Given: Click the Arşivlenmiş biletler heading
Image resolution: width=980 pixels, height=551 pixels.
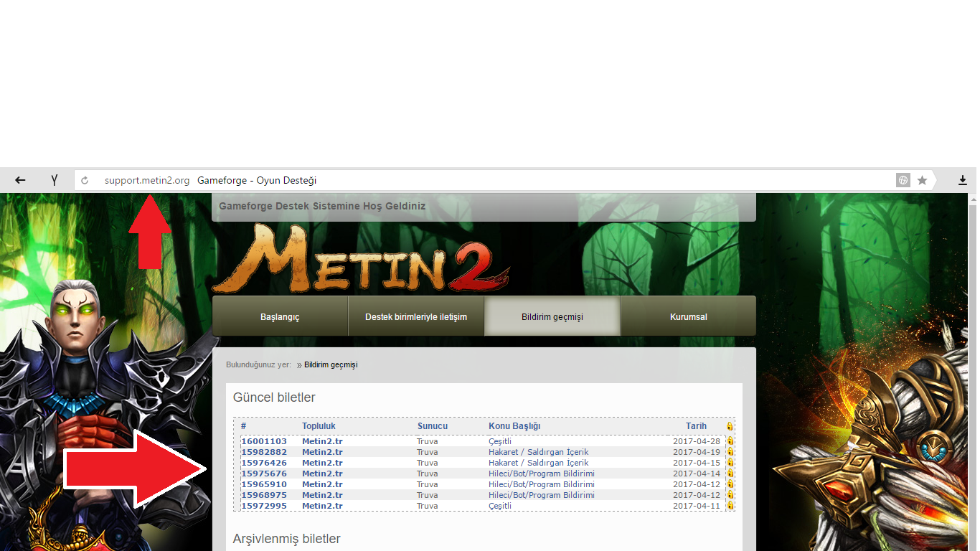Looking at the screenshot, I should tap(287, 539).
